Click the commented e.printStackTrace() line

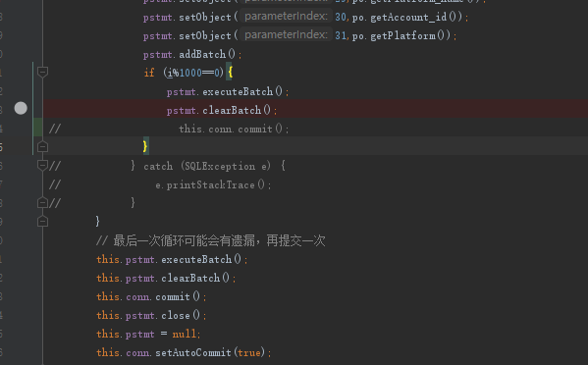click(x=213, y=185)
